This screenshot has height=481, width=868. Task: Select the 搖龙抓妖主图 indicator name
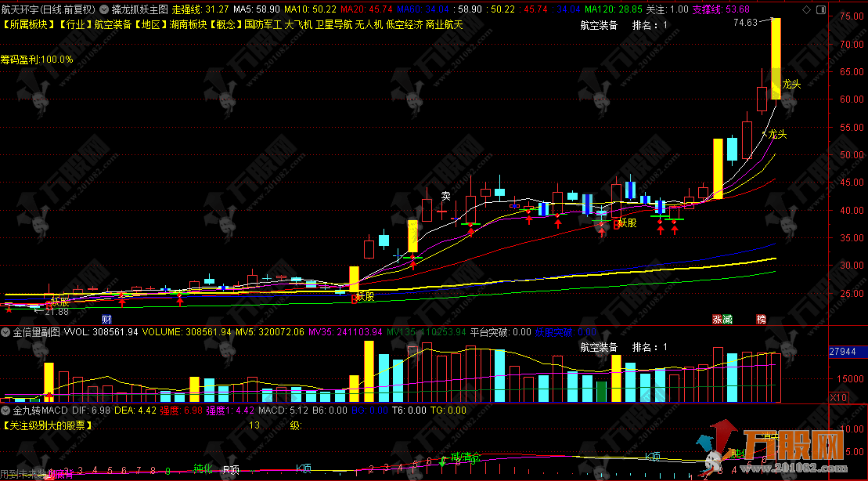click(139, 9)
